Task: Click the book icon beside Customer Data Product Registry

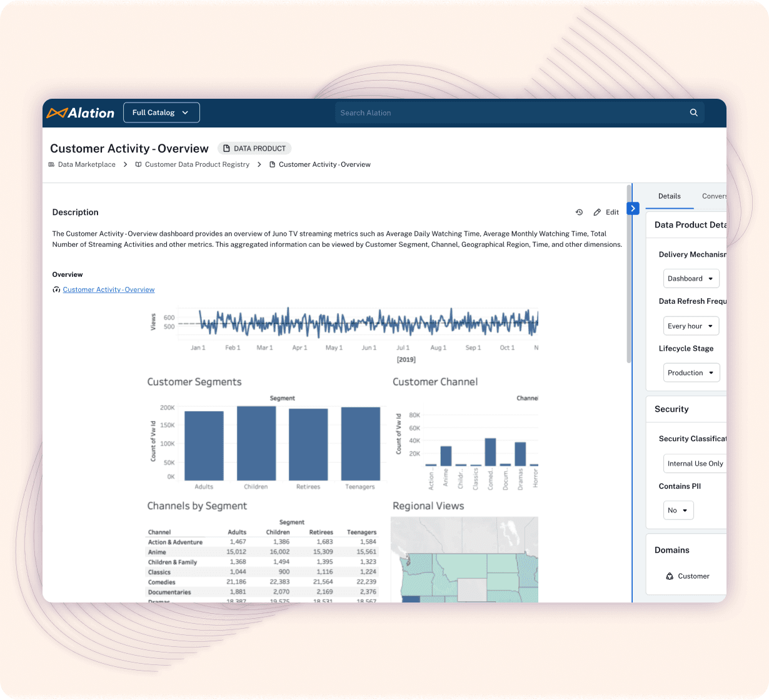Action: [138, 164]
